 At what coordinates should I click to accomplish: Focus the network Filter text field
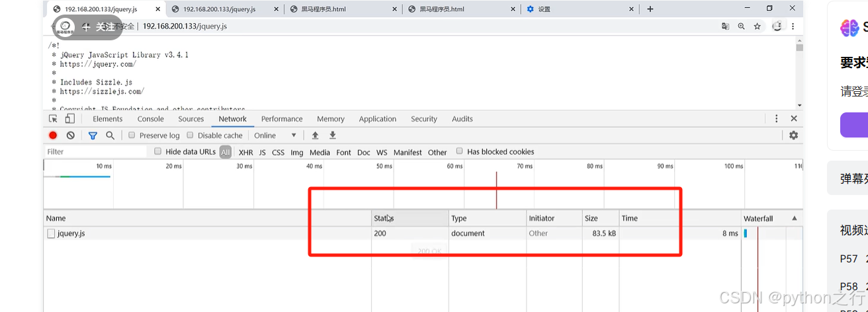[x=96, y=151]
